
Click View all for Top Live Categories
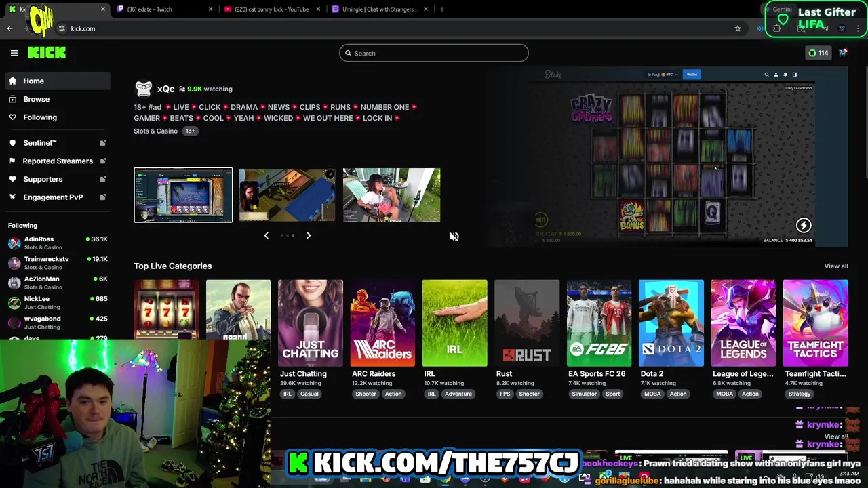click(x=836, y=266)
